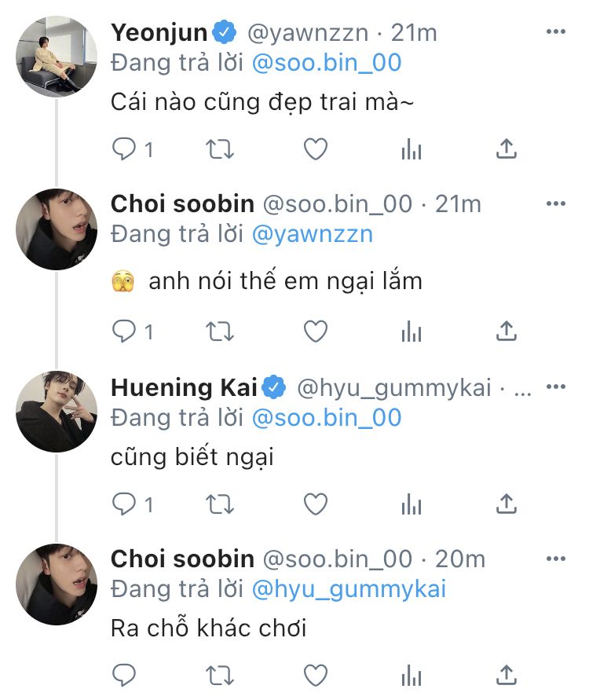Open more options on Huening Kai's tweet
The height and width of the screenshot is (700, 589).
click(x=556, y=387)
